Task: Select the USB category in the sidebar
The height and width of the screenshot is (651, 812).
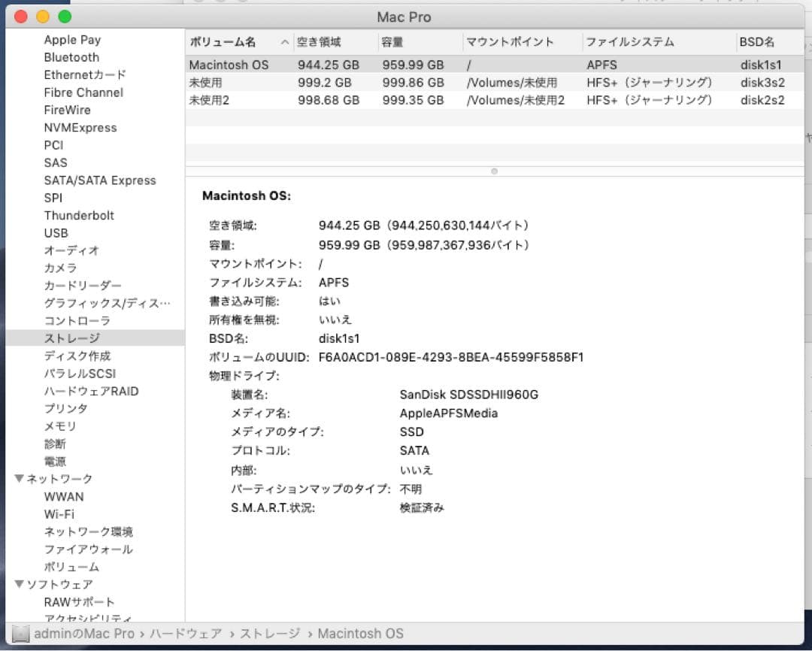Action: (x=56, y=233)
